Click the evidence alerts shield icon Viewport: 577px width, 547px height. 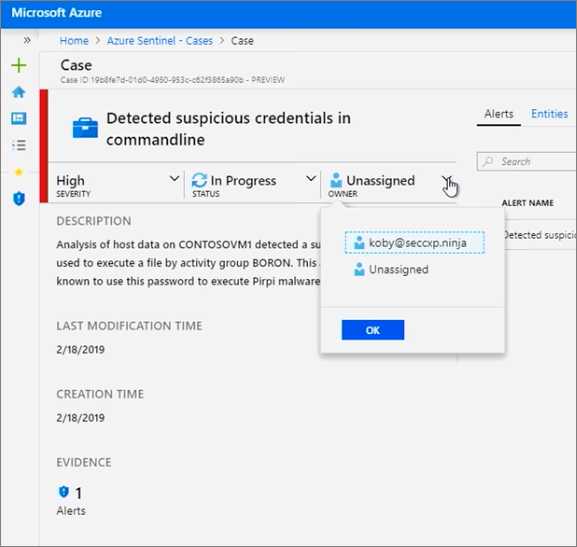[64, 491]
